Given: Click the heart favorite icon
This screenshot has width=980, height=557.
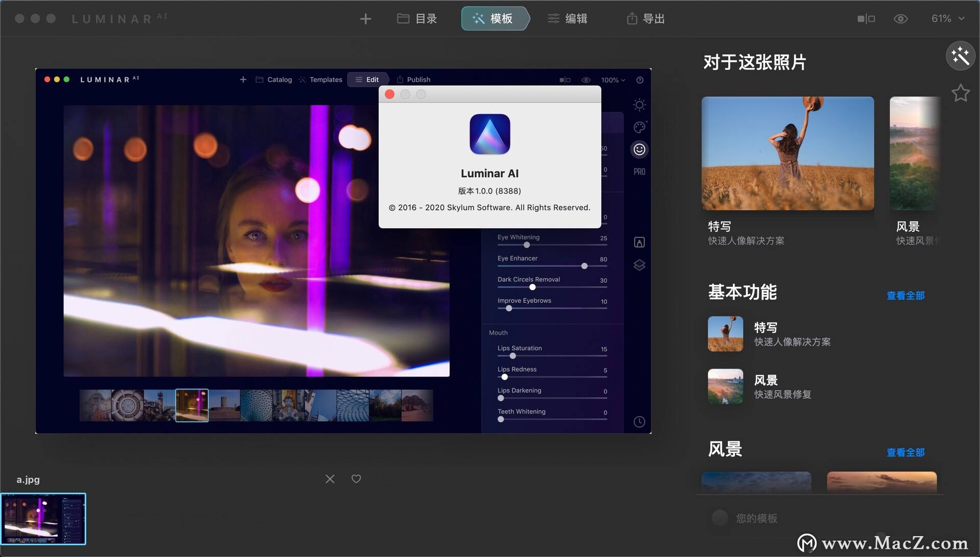Looking at the screenshot, I should (356, 479).
